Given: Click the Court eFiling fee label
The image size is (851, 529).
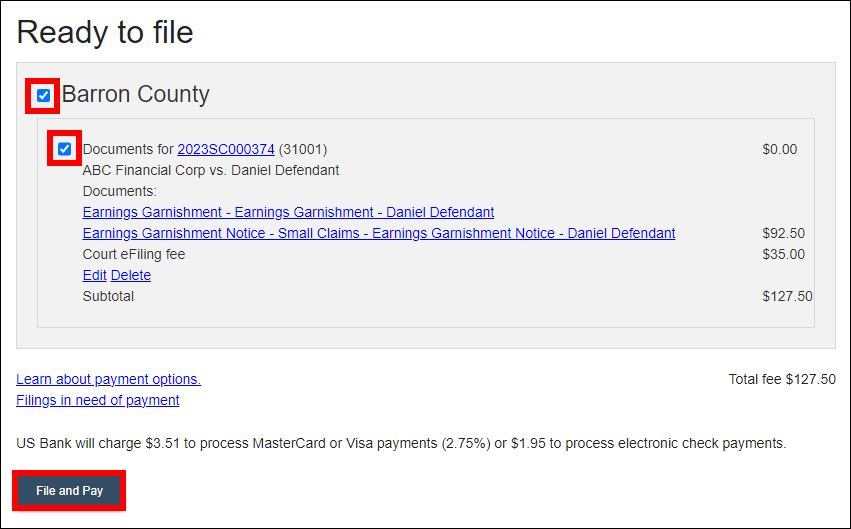Looking at the screenshot, I should click(134, 254).
